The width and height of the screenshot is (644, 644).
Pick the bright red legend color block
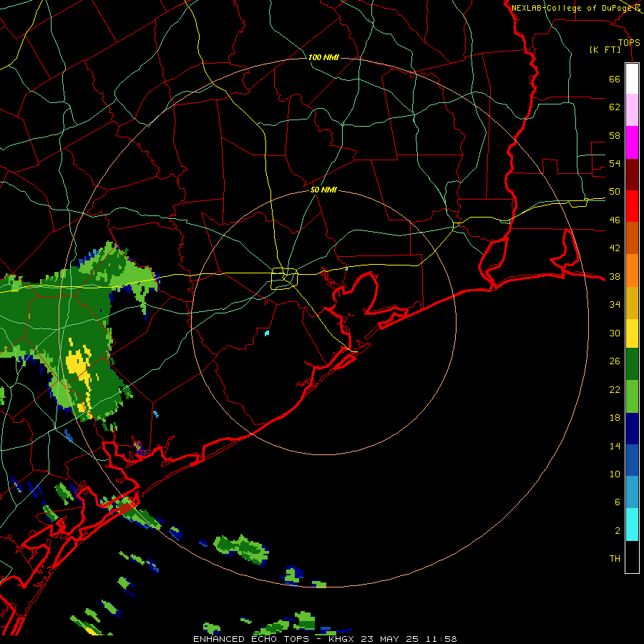pyautogui.click(x=632, y=206)
